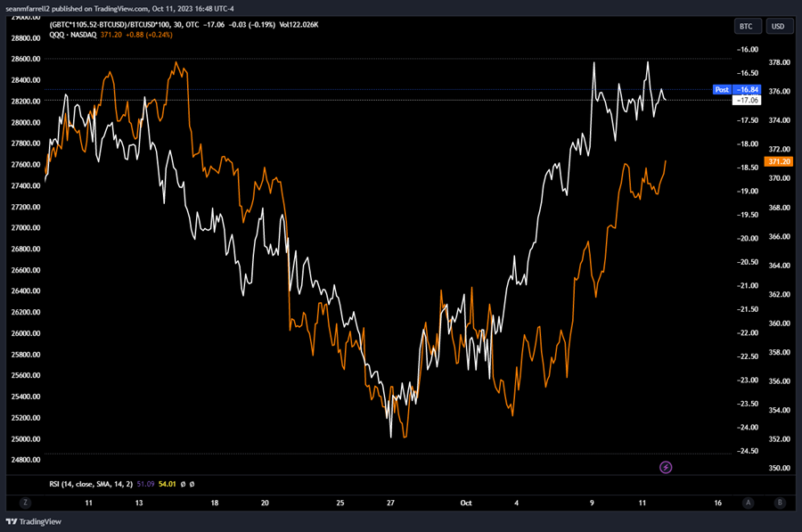Click the blue -16.84 price label
The height and width of the screenshot is (532, 802).
(x=748, y=89)
